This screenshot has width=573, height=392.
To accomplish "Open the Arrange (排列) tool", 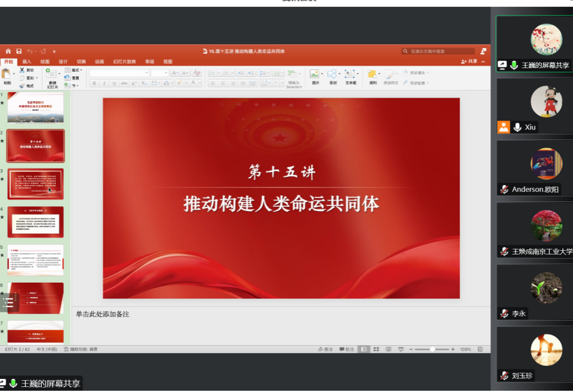I will tap(372, 74).
